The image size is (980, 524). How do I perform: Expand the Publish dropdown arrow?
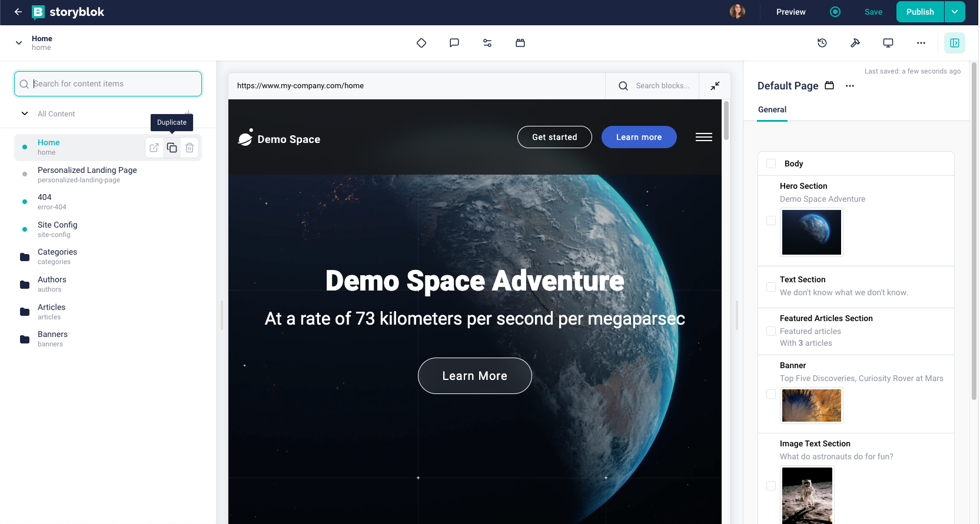coord(955,12)
